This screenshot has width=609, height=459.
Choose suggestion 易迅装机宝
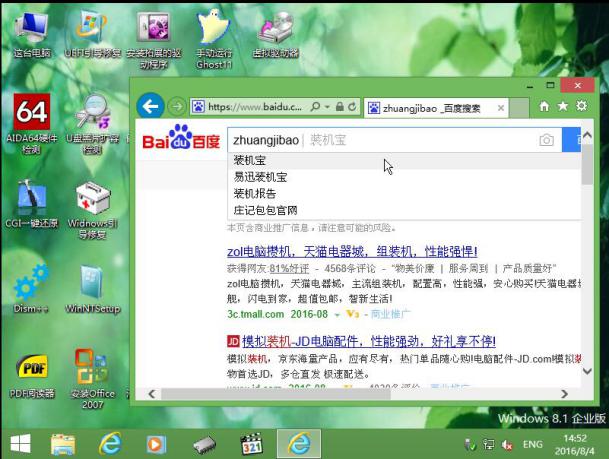click(404, 177)
